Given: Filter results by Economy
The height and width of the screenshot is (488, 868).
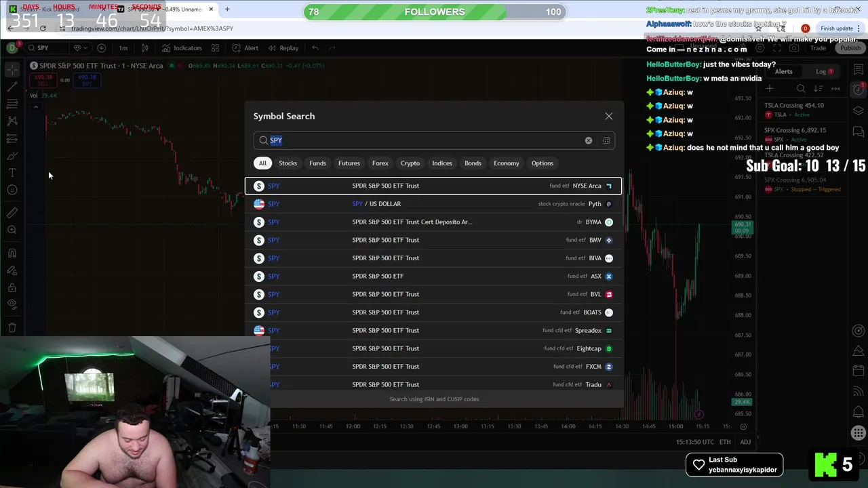Looking at the screenshot, I should click(507, 163).
